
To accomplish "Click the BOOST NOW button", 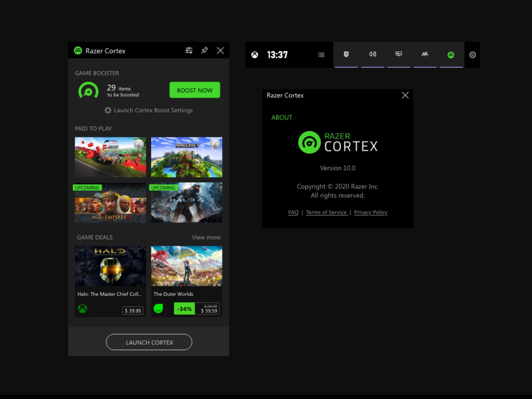I will (x=195, y=90).
